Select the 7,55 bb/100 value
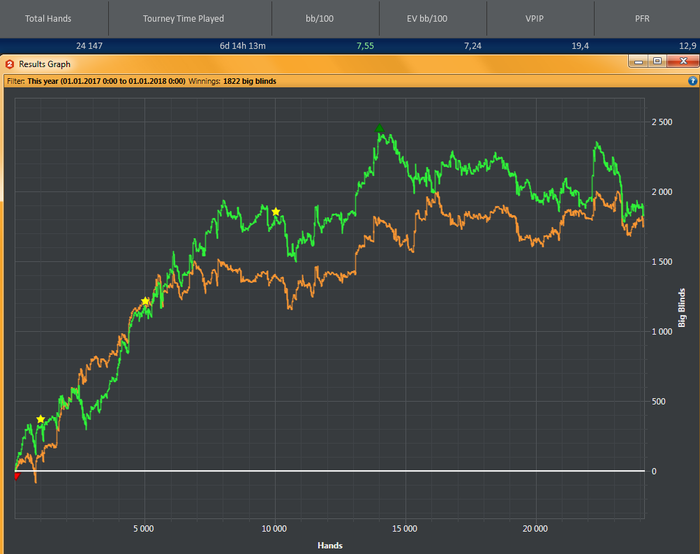The width and height of the screenshot is (700, 554). click(x=365, y=46)
